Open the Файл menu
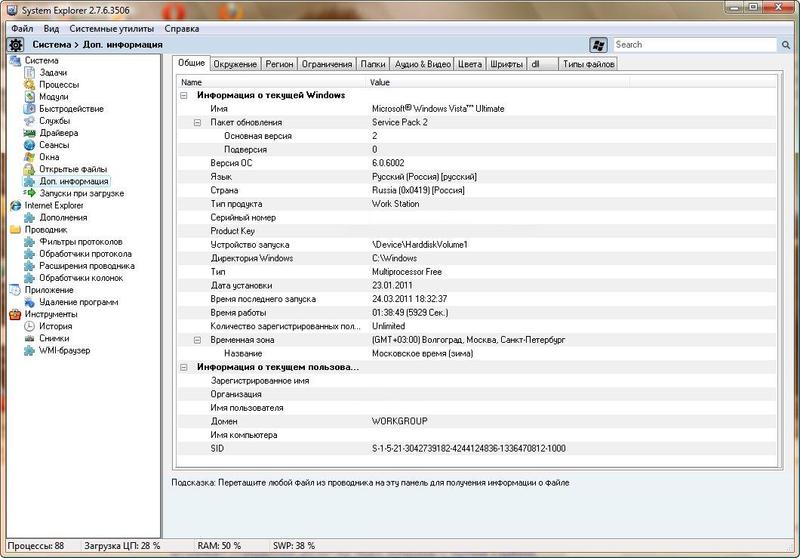Viewport: 800px width, 558px height. click(22, 29)
